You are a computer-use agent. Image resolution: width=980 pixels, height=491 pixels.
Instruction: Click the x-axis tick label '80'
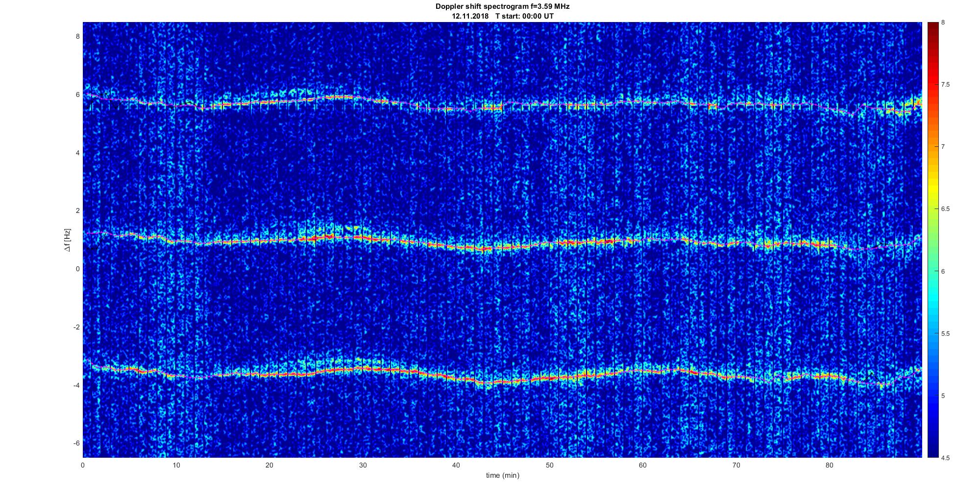(829, 465)
